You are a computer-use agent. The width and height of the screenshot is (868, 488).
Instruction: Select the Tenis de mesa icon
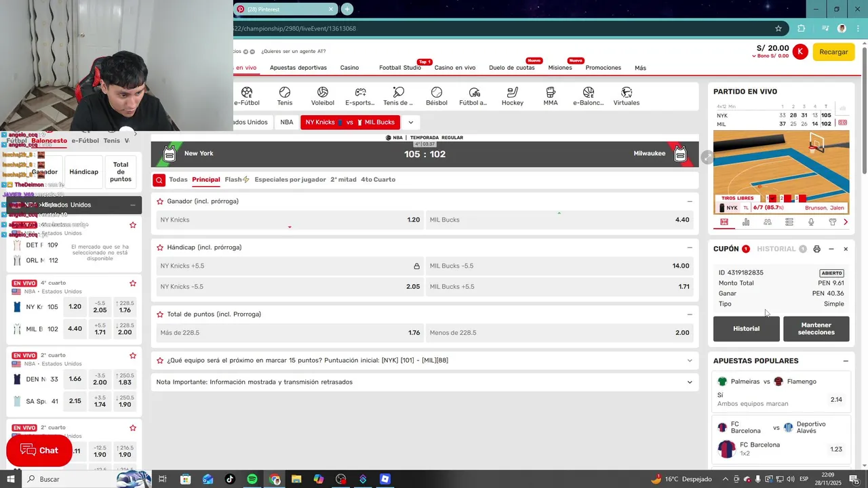click(x=398, y=96)
